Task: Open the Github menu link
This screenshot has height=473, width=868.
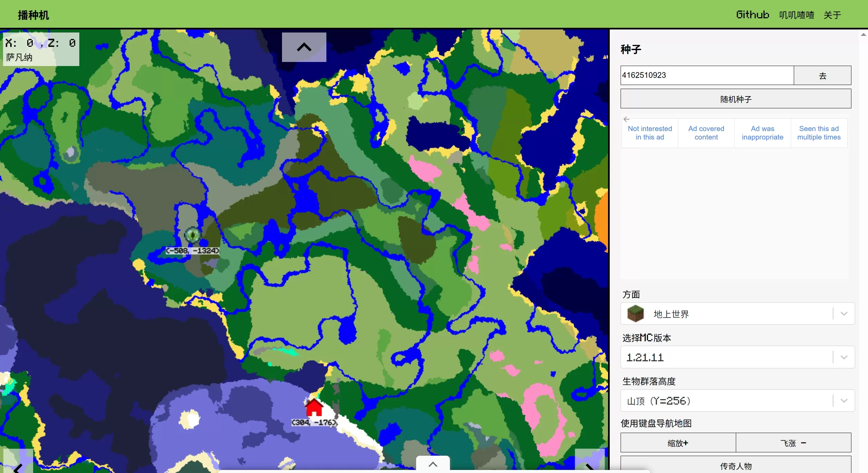Action: [752, 15]
